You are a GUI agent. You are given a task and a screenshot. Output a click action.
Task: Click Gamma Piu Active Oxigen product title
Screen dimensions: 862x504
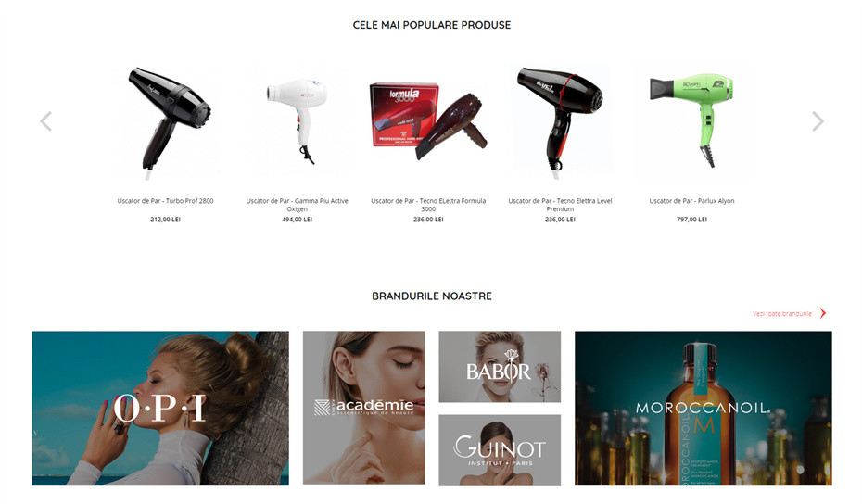pyautogui.click(x=297, y=205)
